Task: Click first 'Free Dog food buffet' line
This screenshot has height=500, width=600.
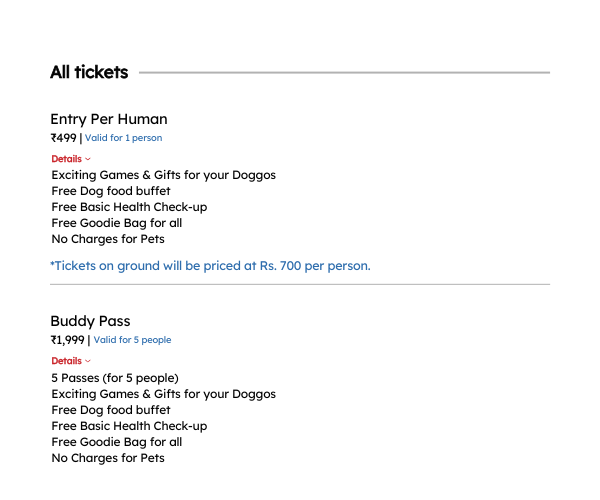Action: click(x=111, y=191)
